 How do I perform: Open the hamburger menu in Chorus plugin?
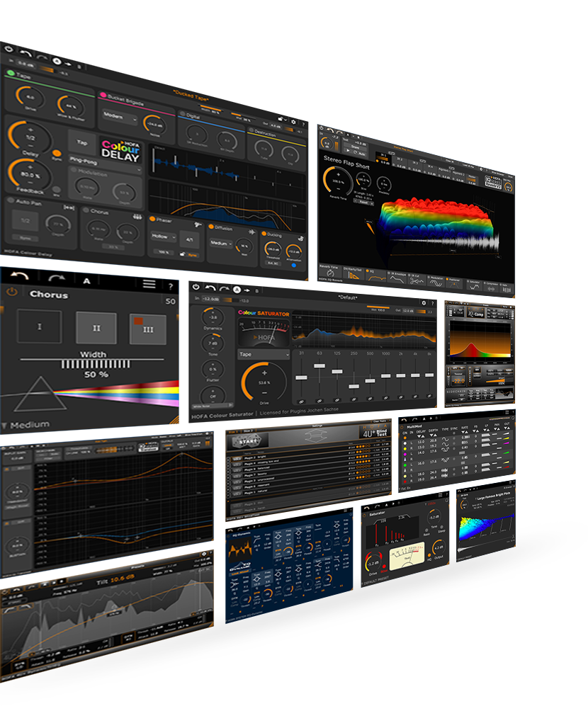point(149,284)
